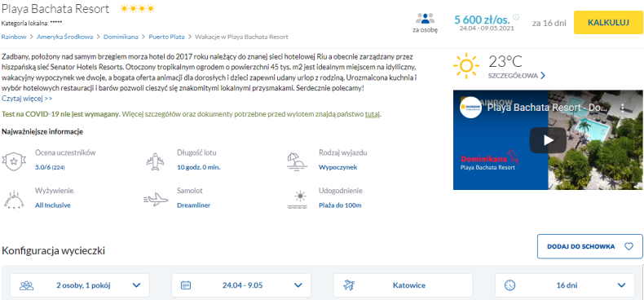Image resolution: width=644 pixels, height=300 pixels.
Task: Click the Konfiguracja wycieczki heading
Action: pyautogui.click(x=53, y=250)
